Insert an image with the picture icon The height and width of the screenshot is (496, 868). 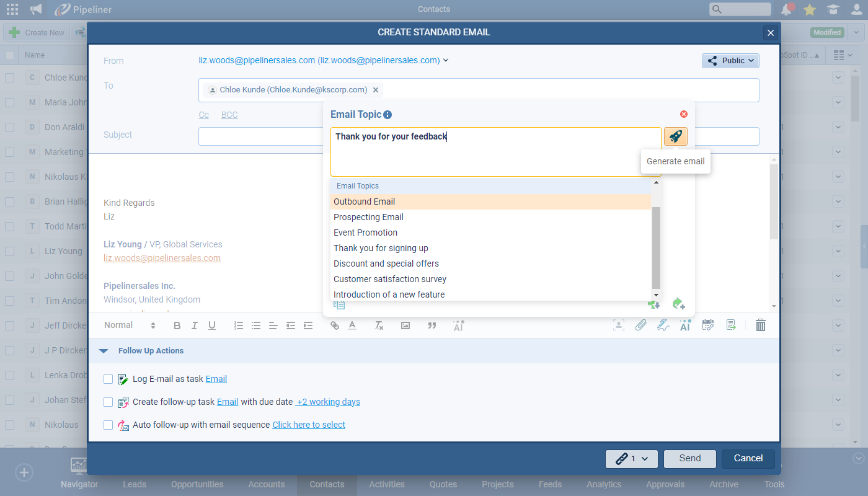point(405,325)
